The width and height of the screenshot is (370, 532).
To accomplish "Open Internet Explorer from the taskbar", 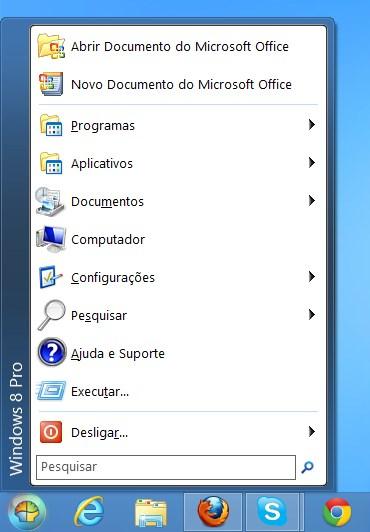I will pyautogui.click(x=89, y=511).
